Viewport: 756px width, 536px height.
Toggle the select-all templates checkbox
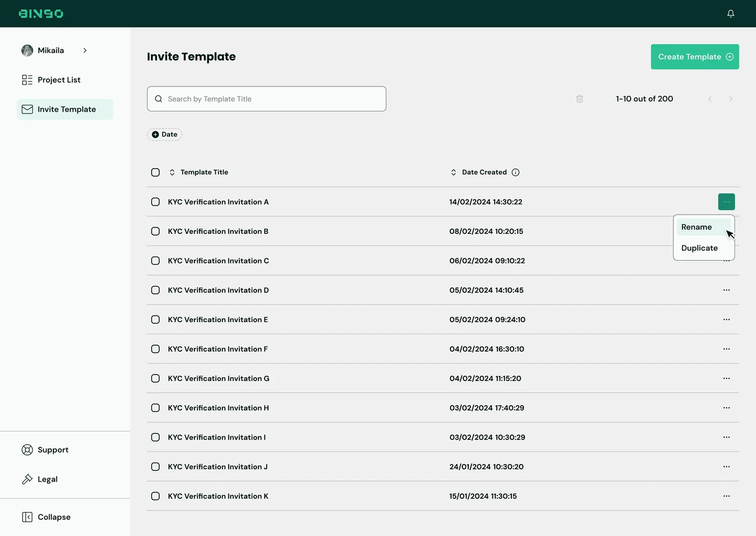(x=156, y=172)
